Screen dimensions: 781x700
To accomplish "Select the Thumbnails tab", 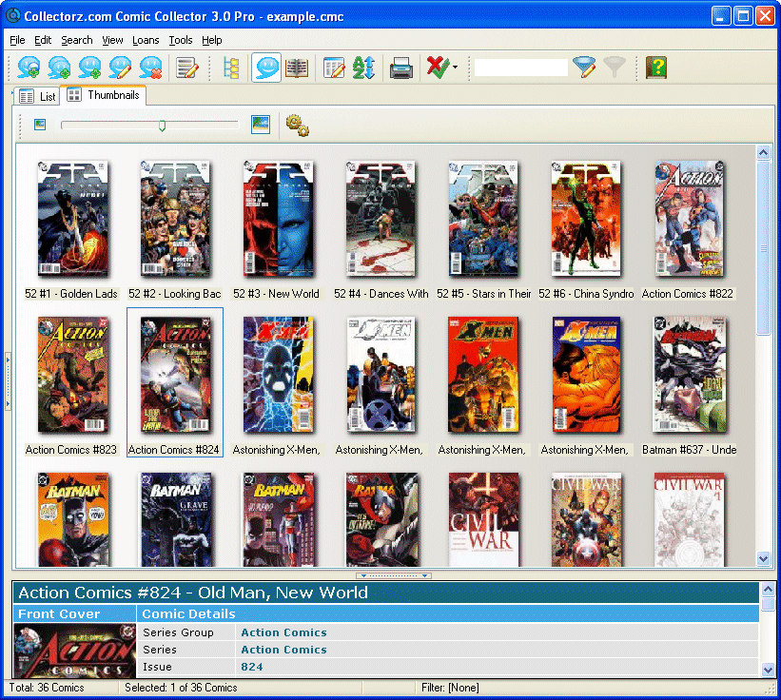I will point(103,95).
